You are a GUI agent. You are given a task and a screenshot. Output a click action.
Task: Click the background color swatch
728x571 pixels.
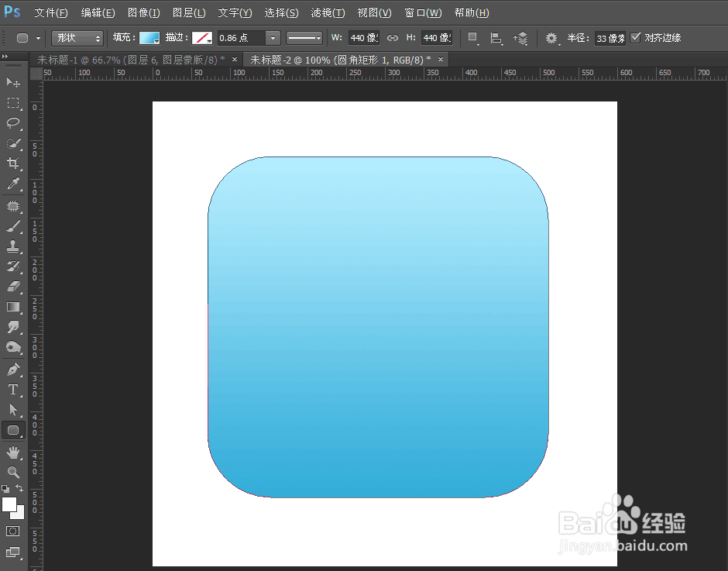[x=19, y=514]
